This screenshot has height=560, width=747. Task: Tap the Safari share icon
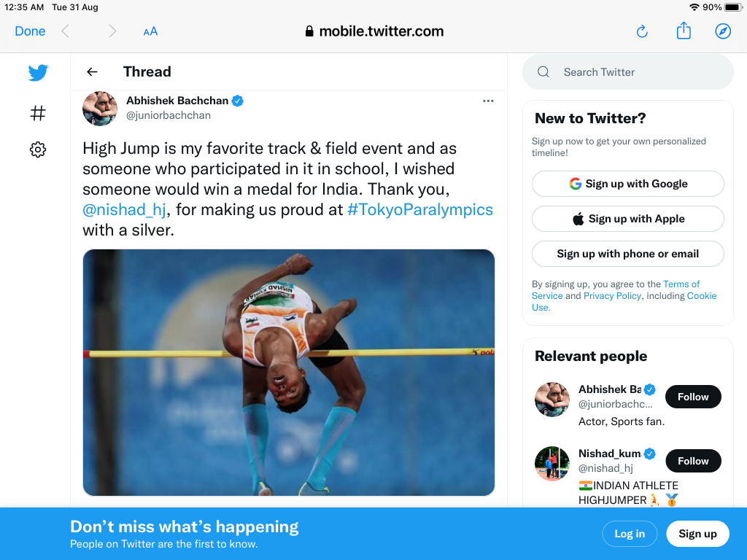[x=684, y=31]
